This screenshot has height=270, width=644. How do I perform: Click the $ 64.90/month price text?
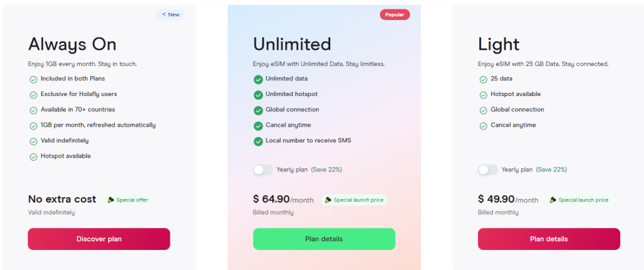283,200
